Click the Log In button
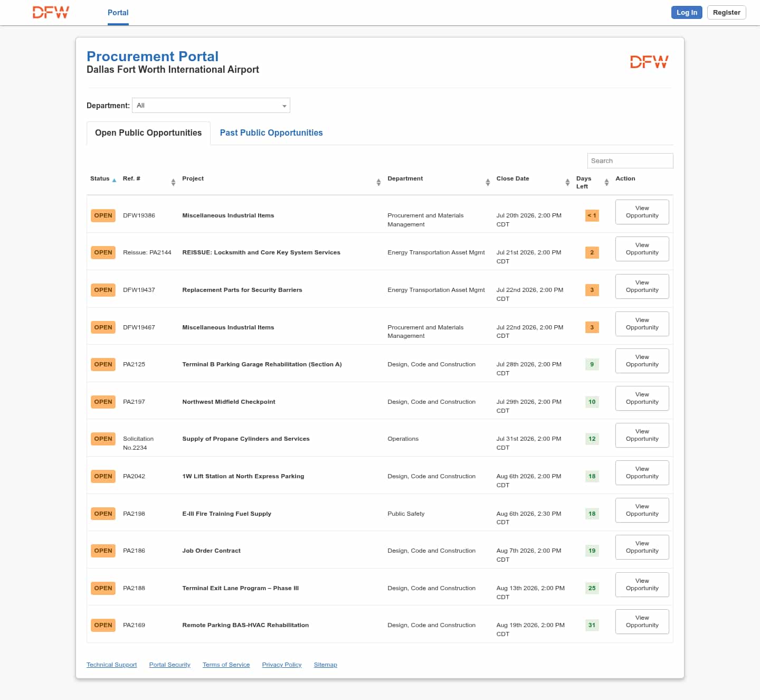The height and width of the screenshot is (700, 760). click(x=687, y=12)
